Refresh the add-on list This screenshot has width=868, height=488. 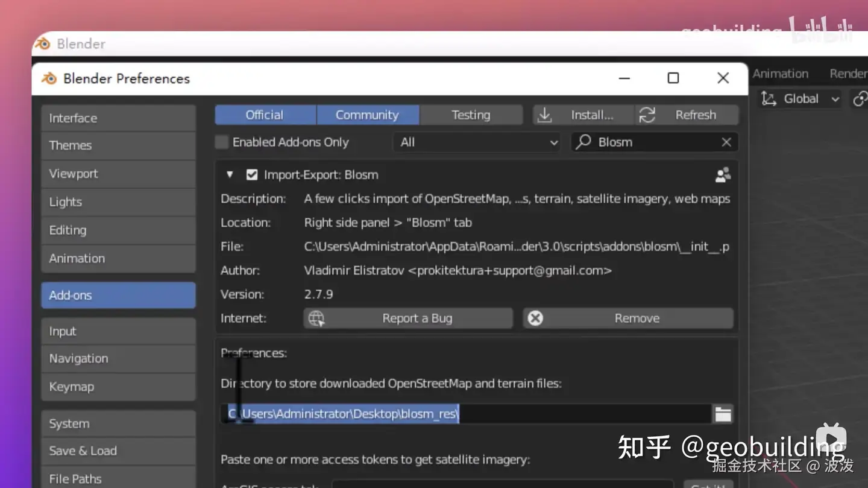(687, 115)
